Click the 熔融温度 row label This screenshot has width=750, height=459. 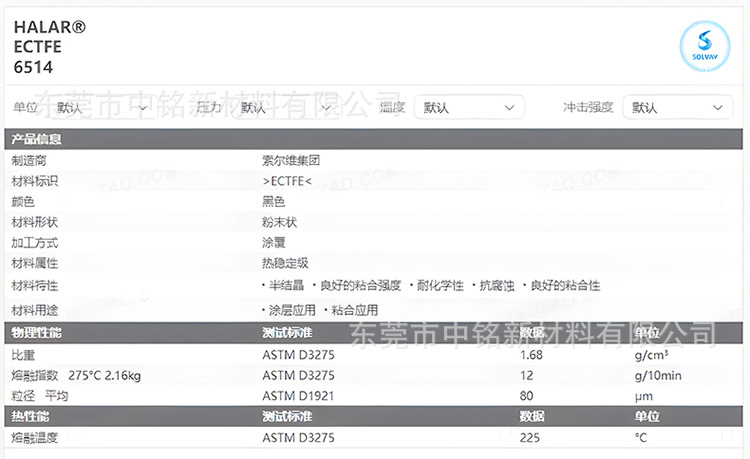tap(34, 438)
